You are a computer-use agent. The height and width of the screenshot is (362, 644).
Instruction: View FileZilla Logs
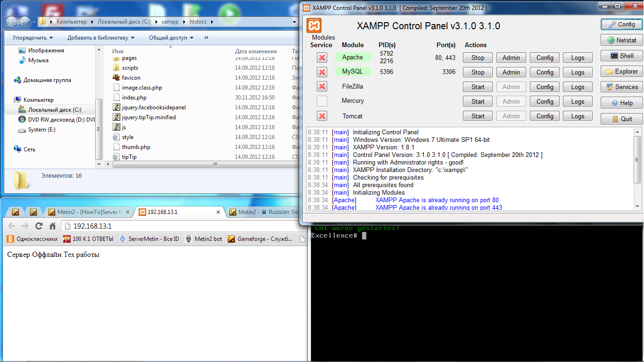[x=578, y=87]
